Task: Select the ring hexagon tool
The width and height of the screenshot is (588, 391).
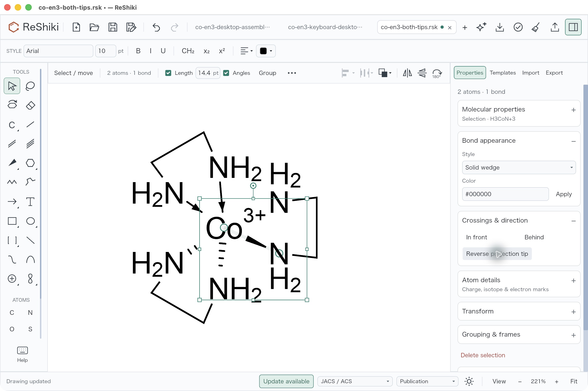Action: coord(30,163)
